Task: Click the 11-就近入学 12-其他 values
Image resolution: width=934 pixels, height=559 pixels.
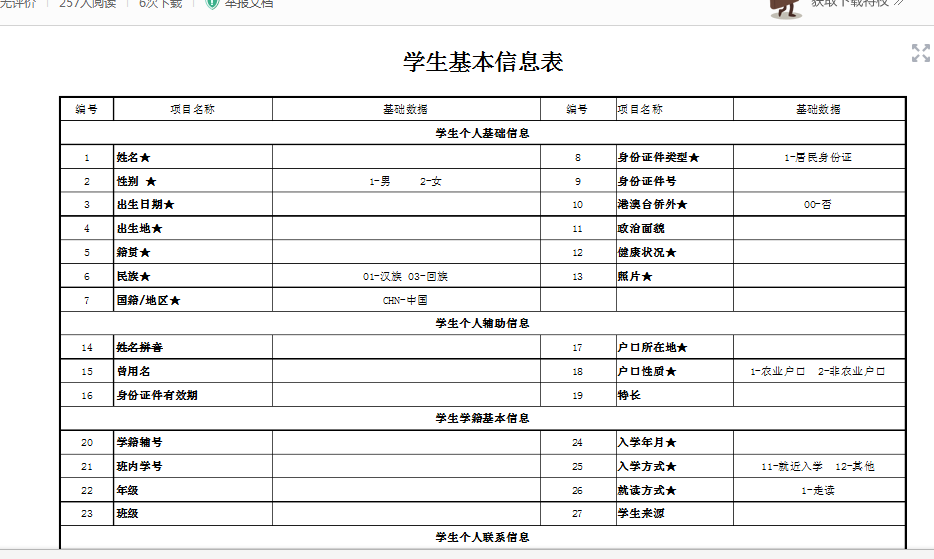Action: tap(818, 466)
